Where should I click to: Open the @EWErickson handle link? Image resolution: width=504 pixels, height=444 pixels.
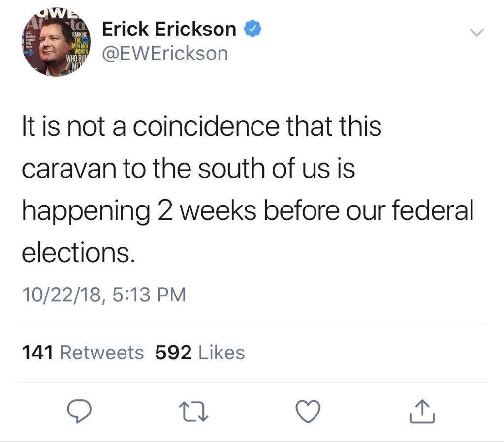coord(165,53)
